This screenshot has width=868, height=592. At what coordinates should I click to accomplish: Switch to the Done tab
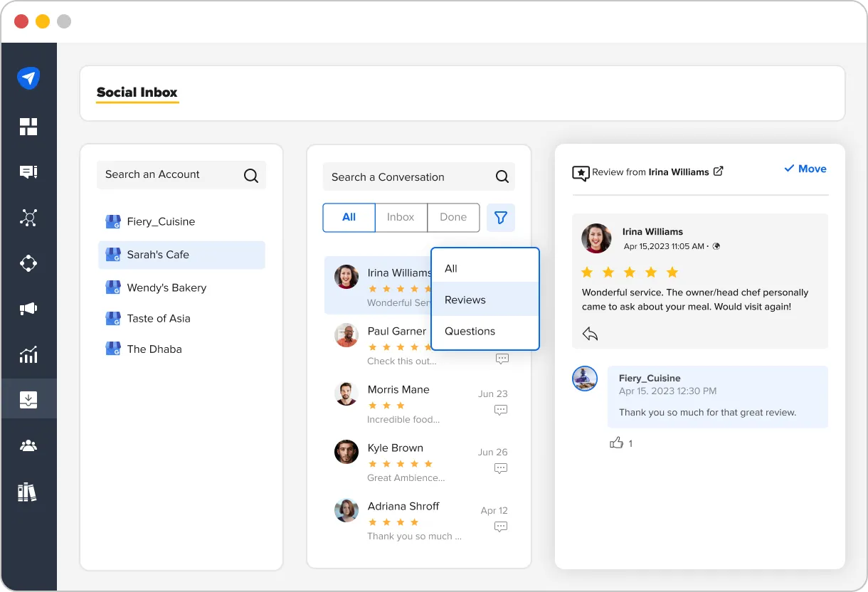coord(453,218)
